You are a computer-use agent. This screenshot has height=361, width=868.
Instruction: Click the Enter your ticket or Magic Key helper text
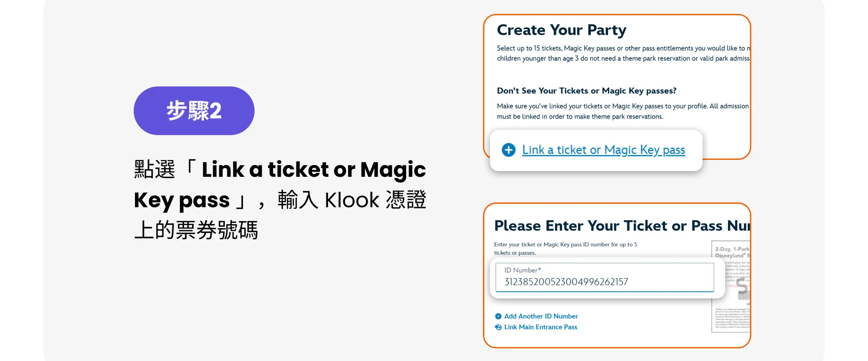coord(566,248)
